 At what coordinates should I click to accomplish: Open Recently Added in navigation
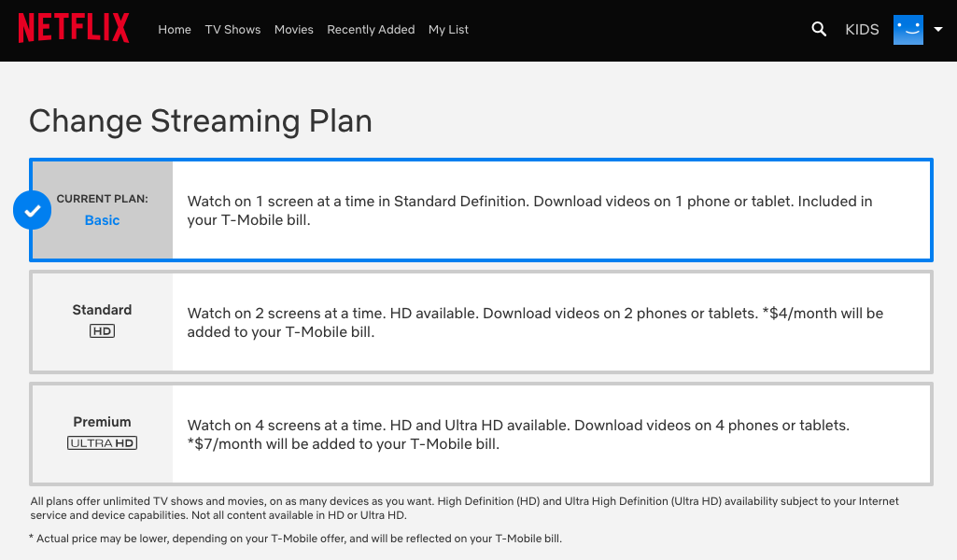(x=371, y=29)
